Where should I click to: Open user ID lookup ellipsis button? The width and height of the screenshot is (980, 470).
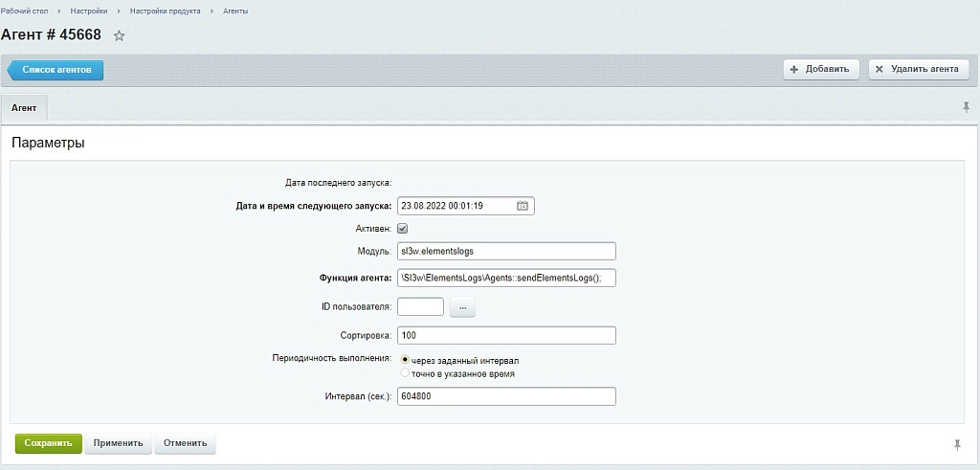(462, 307)
